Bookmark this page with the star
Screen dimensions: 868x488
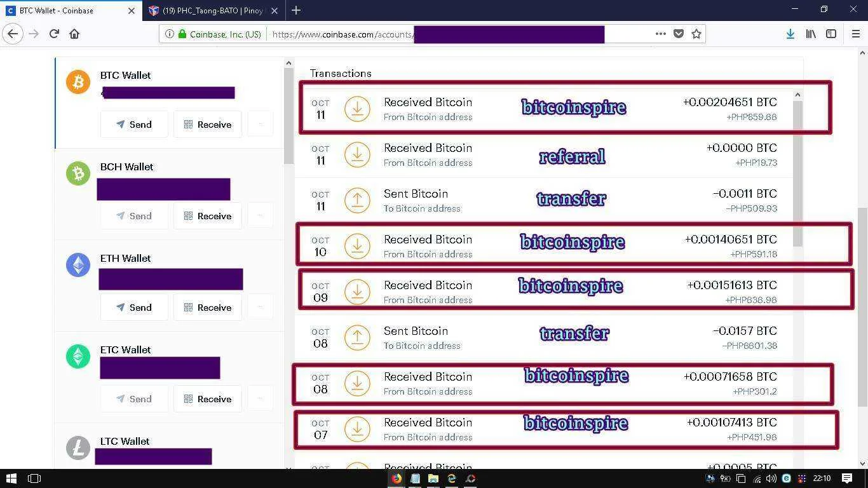coord(696,34)
